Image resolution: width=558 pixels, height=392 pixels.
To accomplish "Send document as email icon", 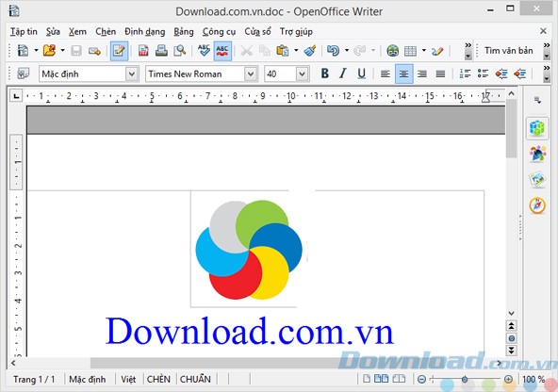I will pos(94,51).
